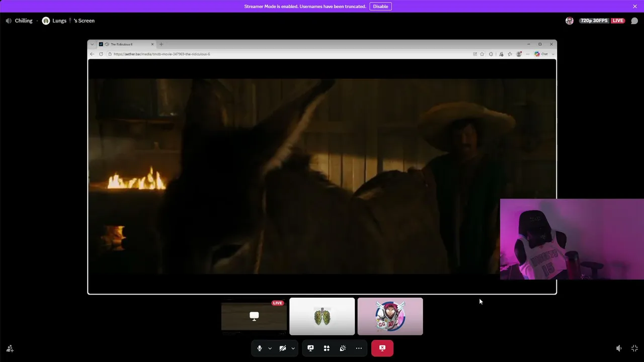Go back in the shared browser

(x=92, y=54)
